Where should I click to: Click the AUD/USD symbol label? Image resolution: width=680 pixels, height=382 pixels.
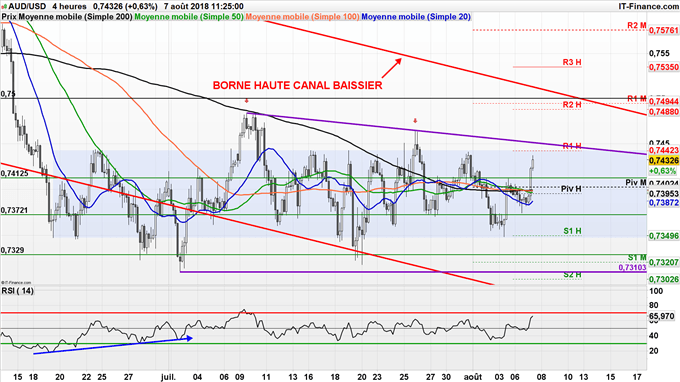27,6
